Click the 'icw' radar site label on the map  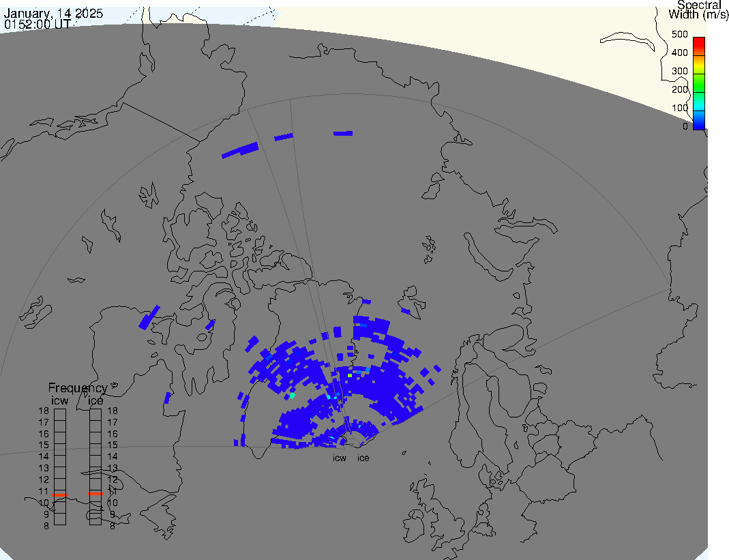tap(340, 458)
